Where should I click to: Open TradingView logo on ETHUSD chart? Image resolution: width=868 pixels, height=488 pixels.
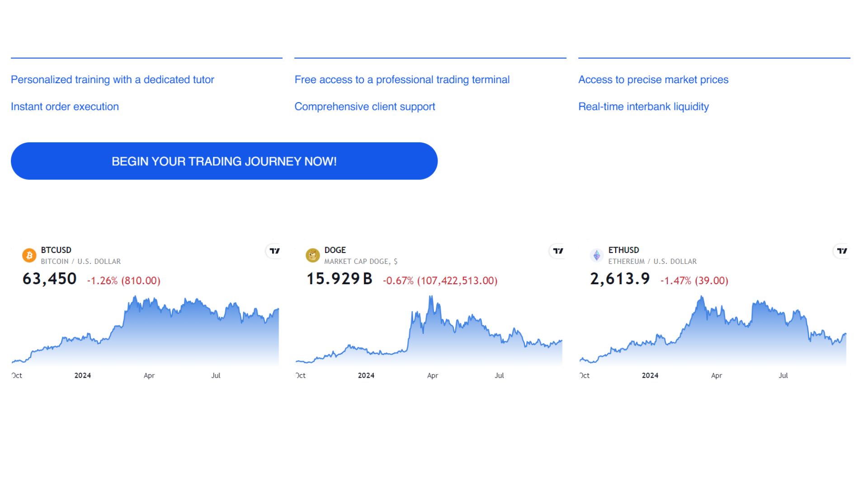pyautogui.click(x=842, y=251)
